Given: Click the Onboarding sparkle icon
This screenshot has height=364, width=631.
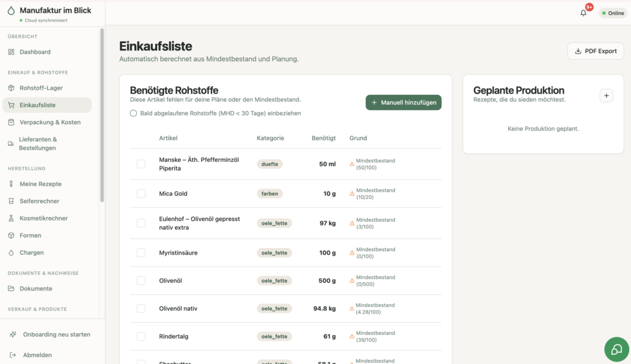Looking at the screenshot, I should (x=13, y=334).
